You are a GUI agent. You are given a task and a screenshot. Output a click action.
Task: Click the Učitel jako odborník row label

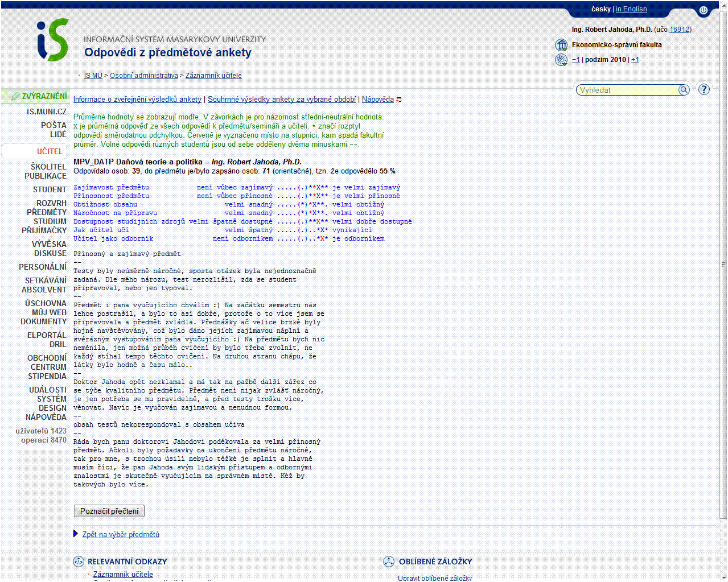pos(113,238)
